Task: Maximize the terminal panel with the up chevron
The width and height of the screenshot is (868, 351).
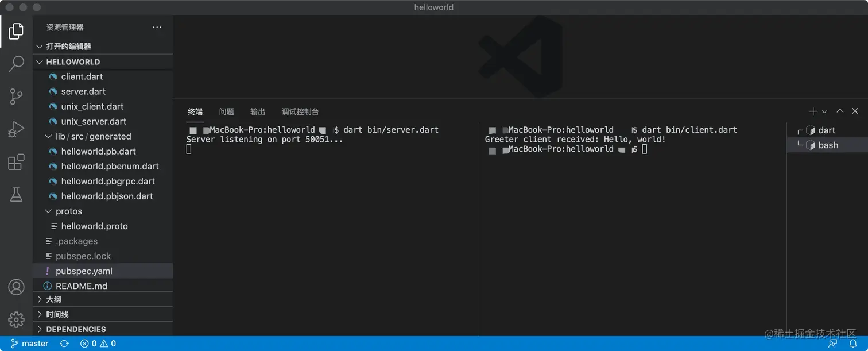Action: coord(840,111)
